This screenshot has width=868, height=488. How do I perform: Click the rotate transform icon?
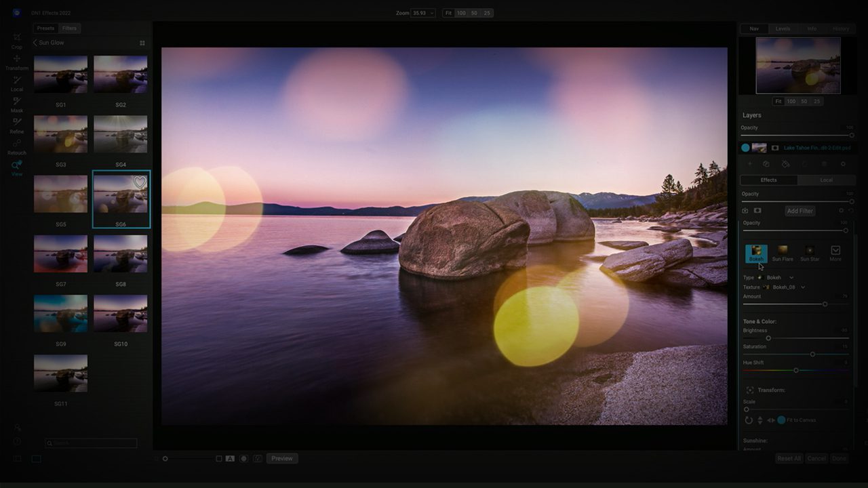[749, 420]
